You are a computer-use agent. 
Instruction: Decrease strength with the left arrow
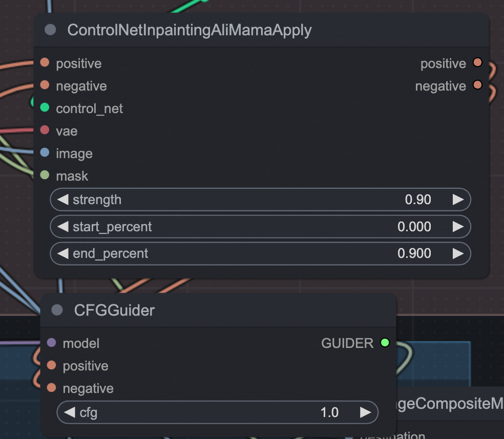click(62, 200)
